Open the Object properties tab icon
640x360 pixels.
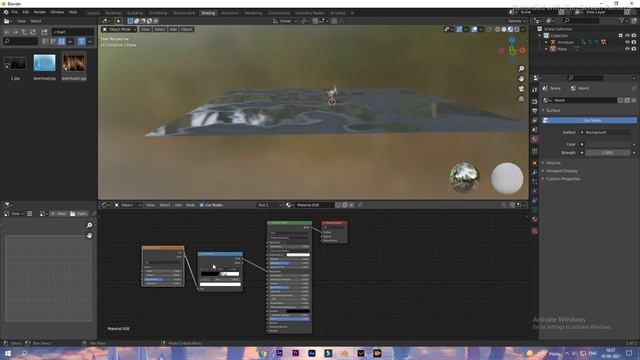click(x=535, y=163)
